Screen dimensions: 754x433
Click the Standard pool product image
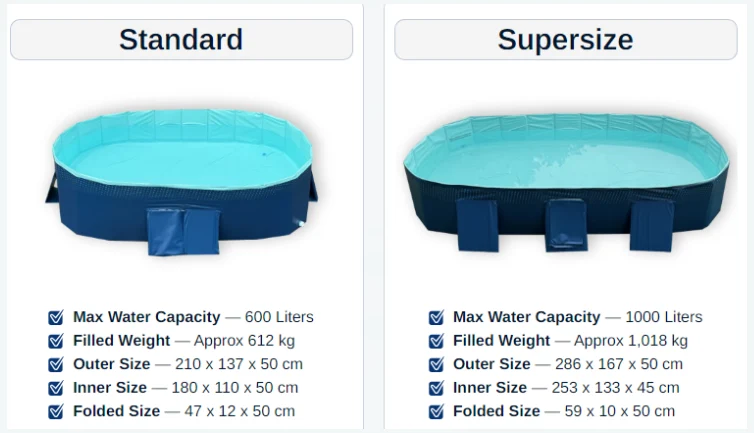(x=181, y=181)
